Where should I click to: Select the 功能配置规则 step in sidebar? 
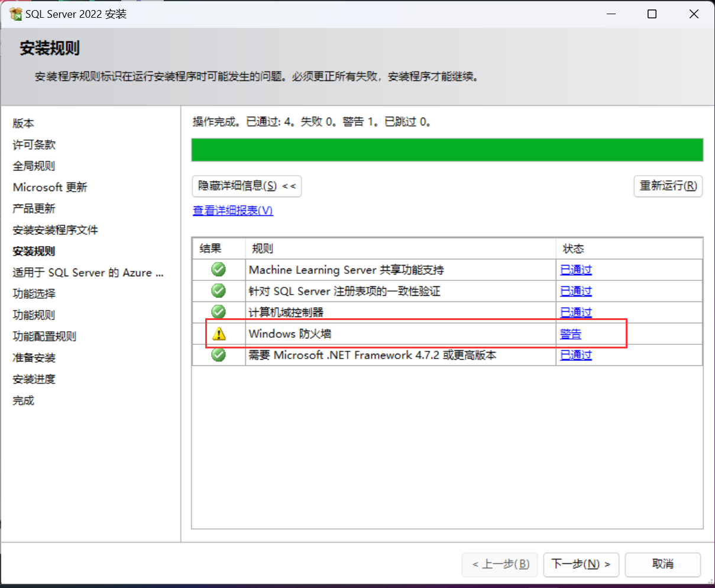coord(45,336)
